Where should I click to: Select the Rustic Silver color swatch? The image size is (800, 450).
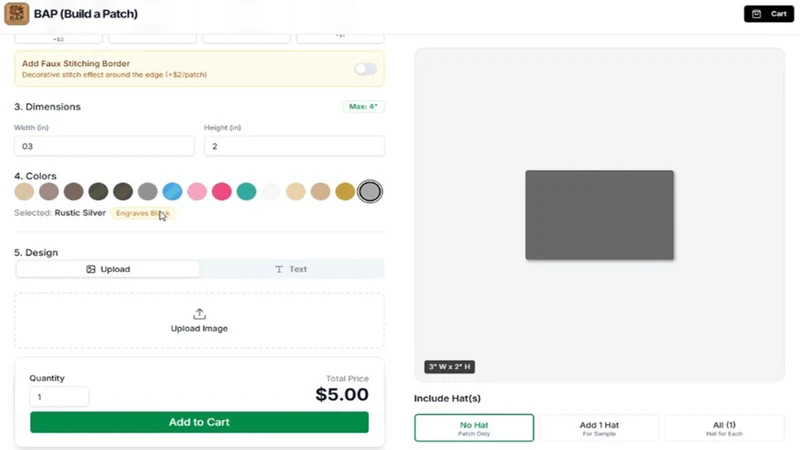click(x=370, y=191)
